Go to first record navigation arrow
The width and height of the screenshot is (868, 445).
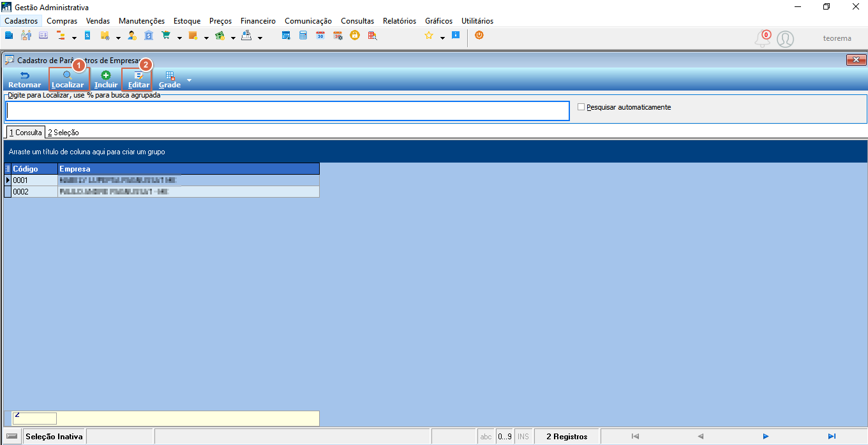(634, 436)
